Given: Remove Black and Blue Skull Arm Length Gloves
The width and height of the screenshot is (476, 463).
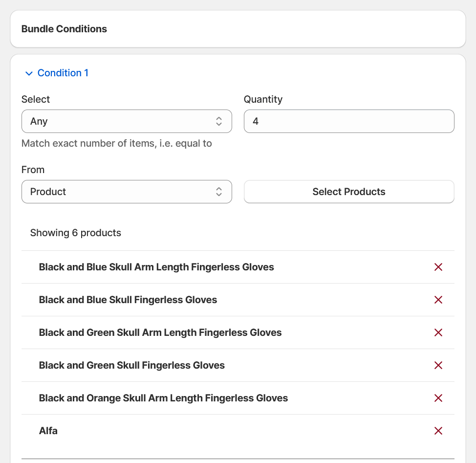Looking at the screenshot, I should coord(438,267).
